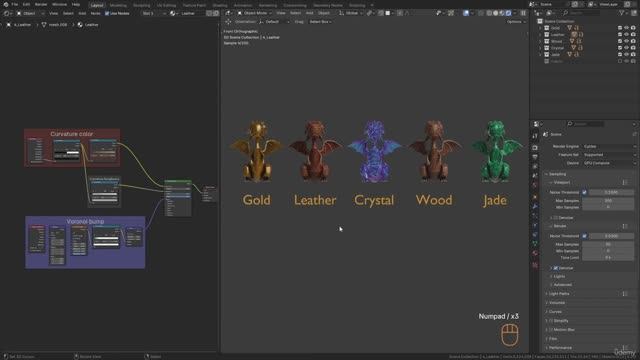Image resolution: width=640 pixels, height=360 pixels.
Task: Open the viewport Select menu
Action: (x=296, y=13)
